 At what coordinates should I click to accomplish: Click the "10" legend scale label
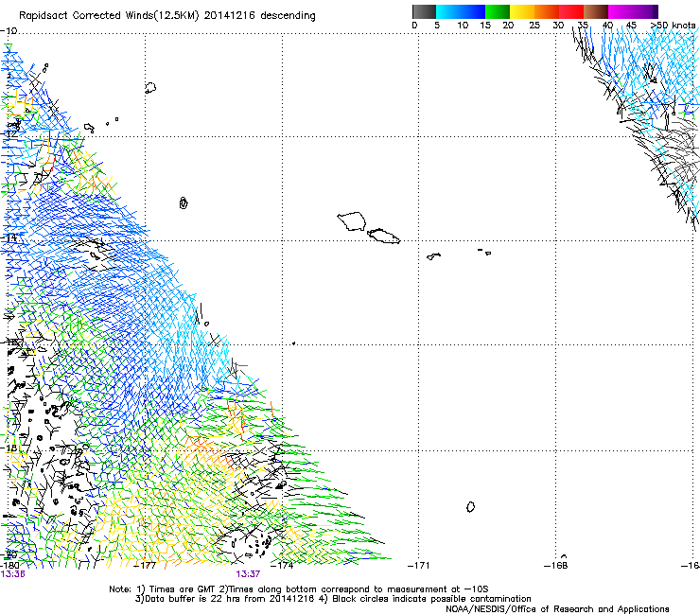(x=463, y=25)
